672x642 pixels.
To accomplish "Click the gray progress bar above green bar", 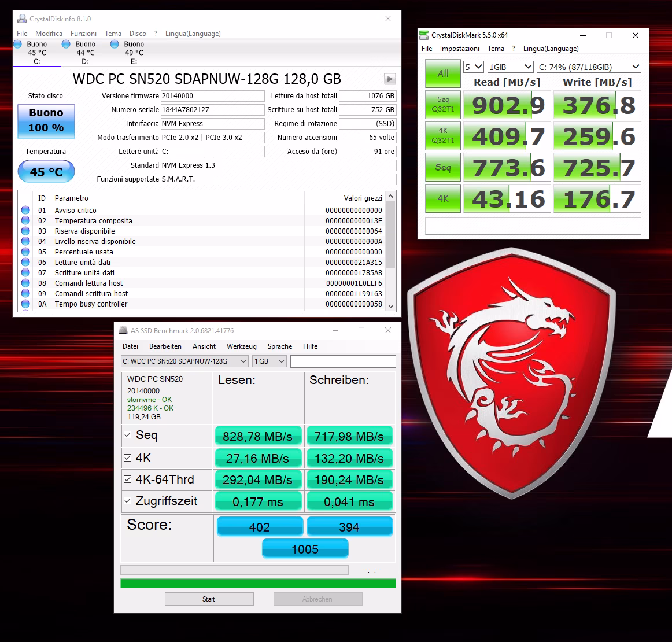I will click(234, 570).
